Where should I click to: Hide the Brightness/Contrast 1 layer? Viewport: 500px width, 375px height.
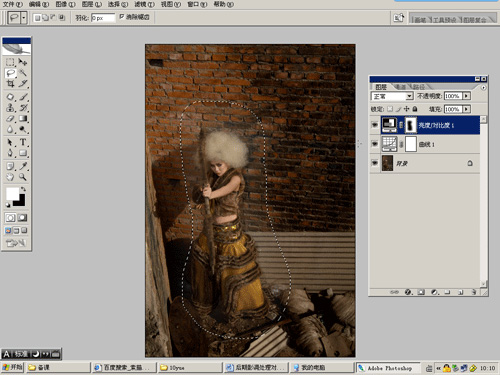click(375, 125)
